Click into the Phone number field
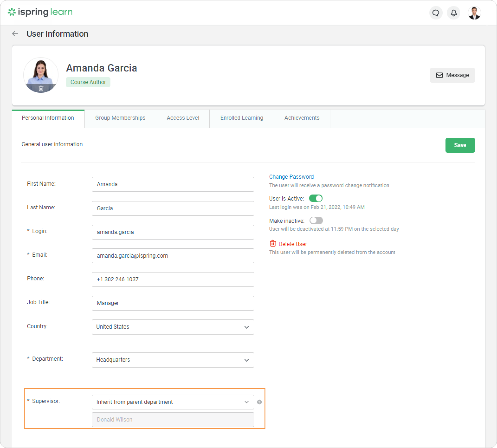This screenshot has width=497, height=448. (173, 279)
